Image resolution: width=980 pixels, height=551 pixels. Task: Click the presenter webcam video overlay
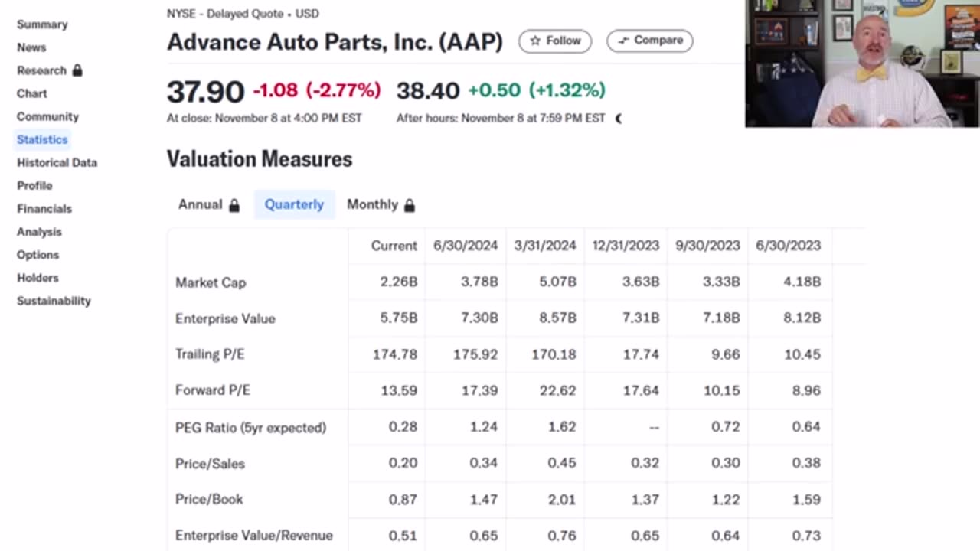[862, 64]
